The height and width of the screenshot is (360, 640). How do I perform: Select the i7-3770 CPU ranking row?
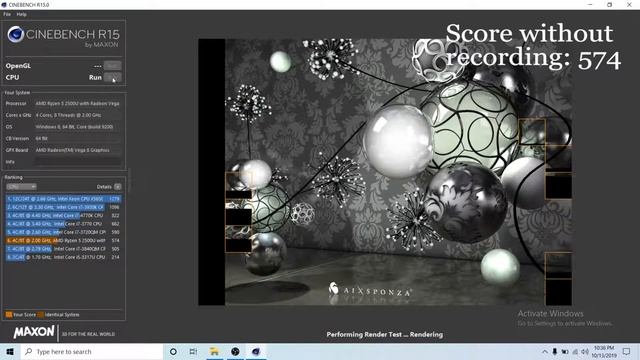[63, 224]
